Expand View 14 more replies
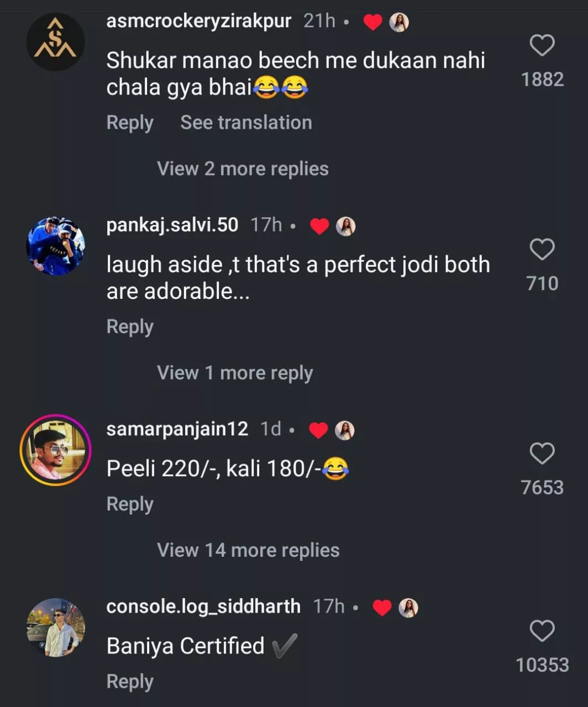Image resolution: width=588 pixels, height=707 pixels. pyautogui.click(x=248, y=550)
